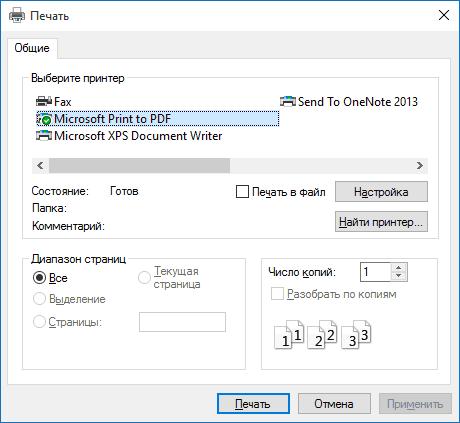Click left arrow of printer list scrollbar
Screen dimensions: 460x423
(x=40, y=165)
